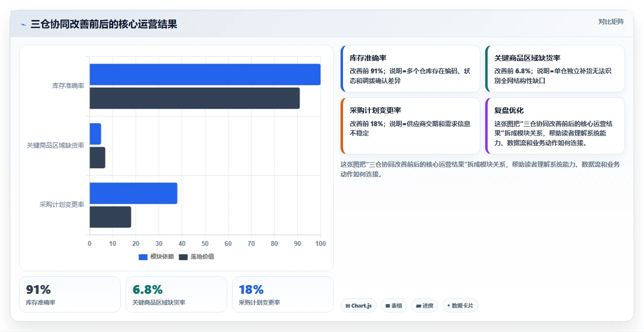Open the 复盘优化 info card
Screen dimensions: 644x332
point(555,126)
